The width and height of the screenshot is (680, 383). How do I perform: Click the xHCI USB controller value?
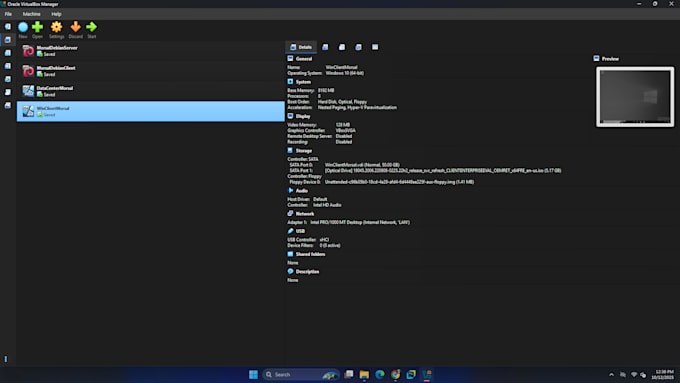click(x=324, y=240)
